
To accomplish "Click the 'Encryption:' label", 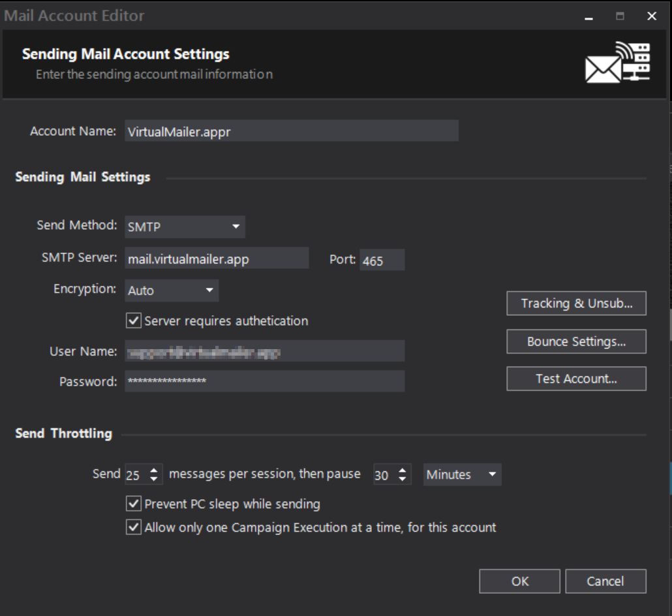I will (85, 289).
